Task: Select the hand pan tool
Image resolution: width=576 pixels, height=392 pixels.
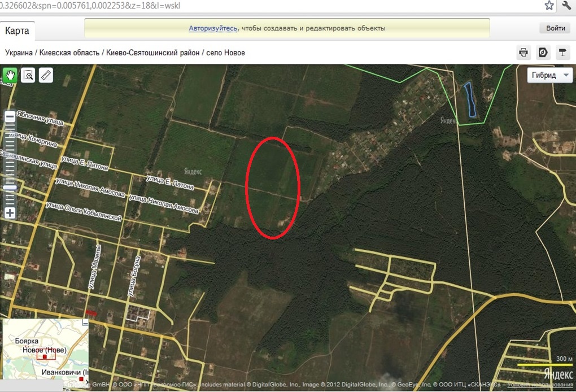Action: point(10,75)
